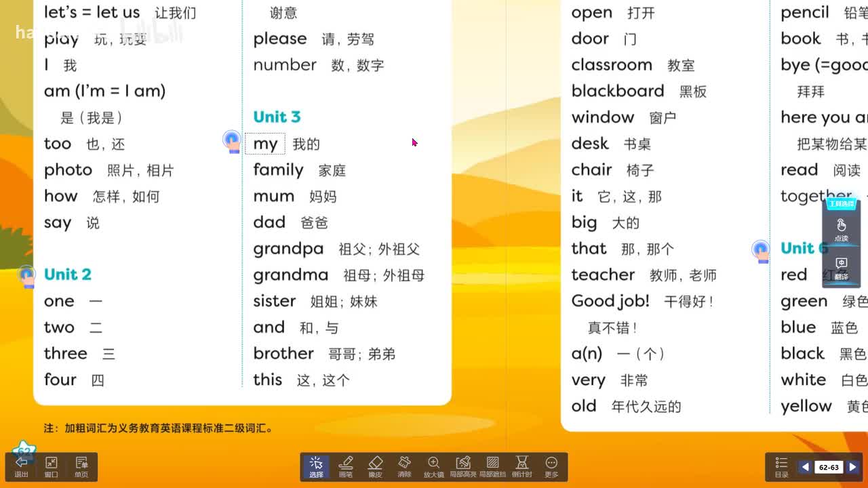Click the word "white"
Image resolution: width=868 pixels, height=488 pixels.
(804, 380)
